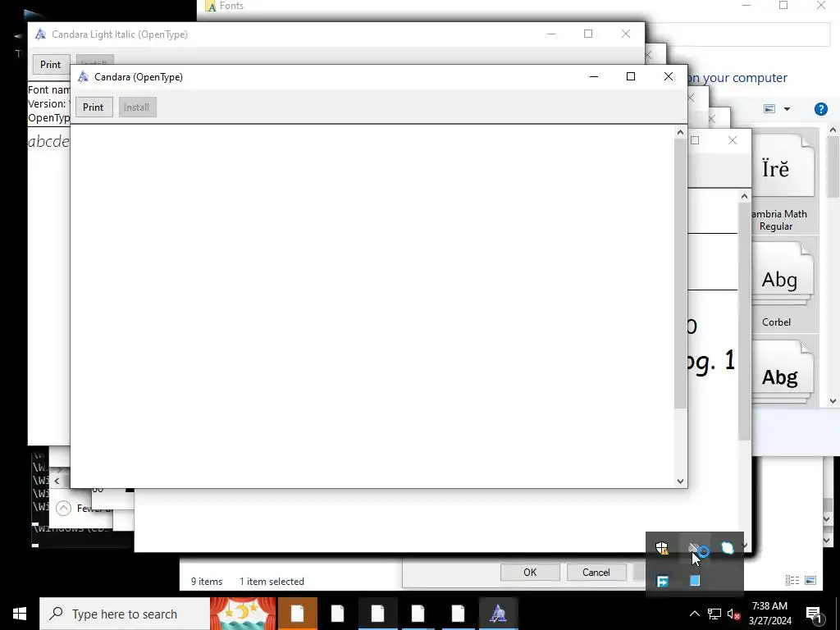This screenshot has height=630, width=840.
Task: Collapse the hidden icons tray chevron
Action: click(x=694, y=614)
